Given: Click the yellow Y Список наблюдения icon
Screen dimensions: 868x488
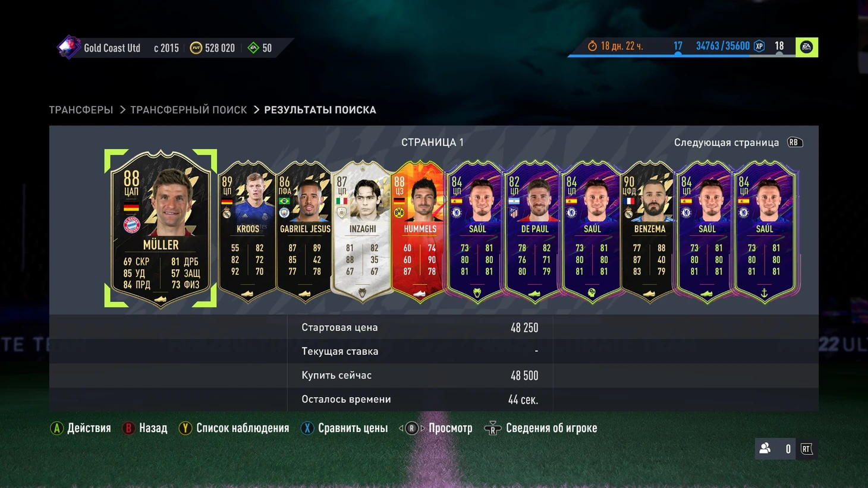Looking at the screenshot, I should (x=185, y=429).
